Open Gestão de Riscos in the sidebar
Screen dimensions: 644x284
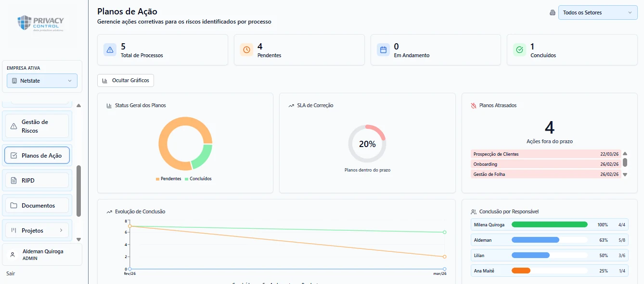coord(37,126)
